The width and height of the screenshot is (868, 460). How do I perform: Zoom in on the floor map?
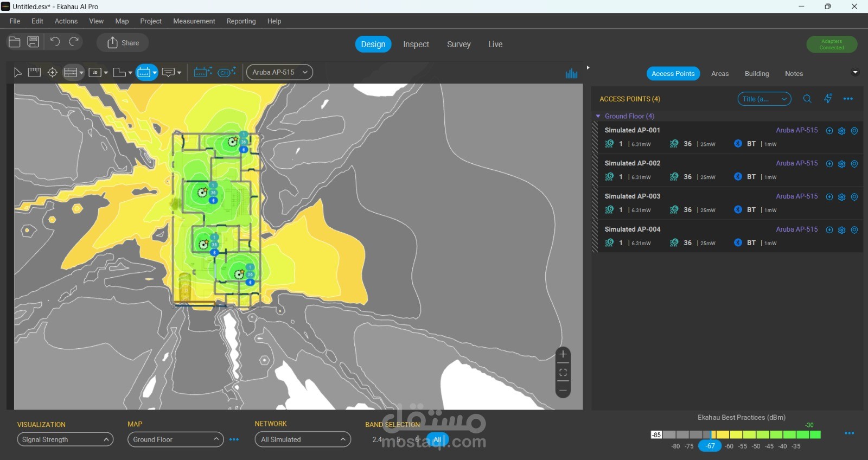coord(563,354)
